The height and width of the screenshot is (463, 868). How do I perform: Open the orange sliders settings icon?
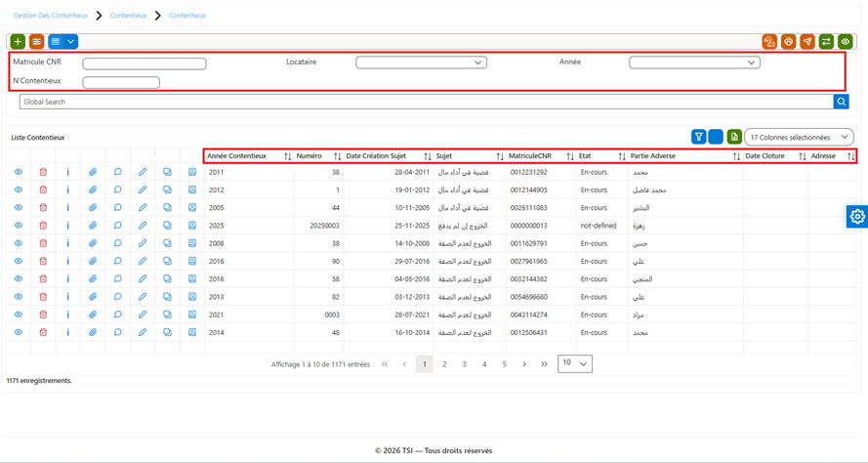tap(36, 42)
